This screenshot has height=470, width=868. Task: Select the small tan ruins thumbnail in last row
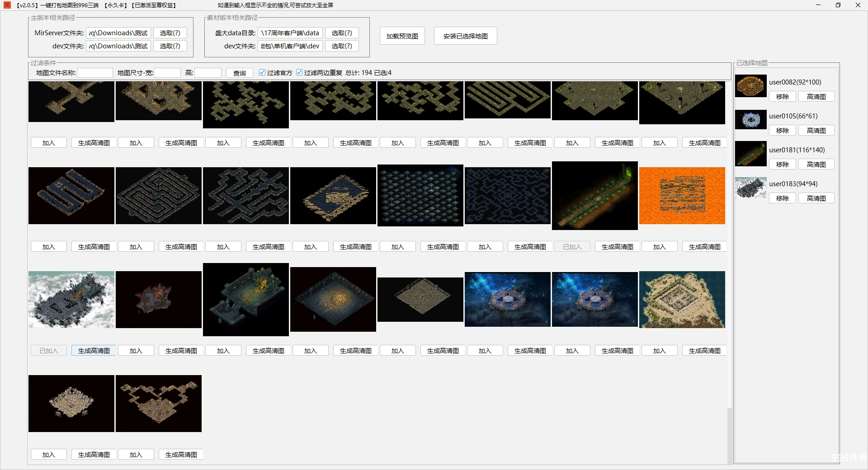point(71,404)
